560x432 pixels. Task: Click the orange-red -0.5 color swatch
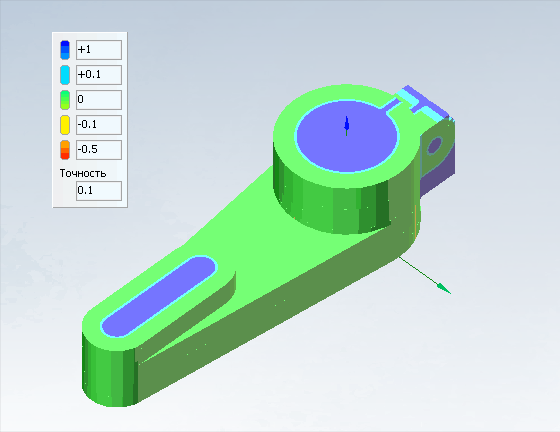pos(65,150)
